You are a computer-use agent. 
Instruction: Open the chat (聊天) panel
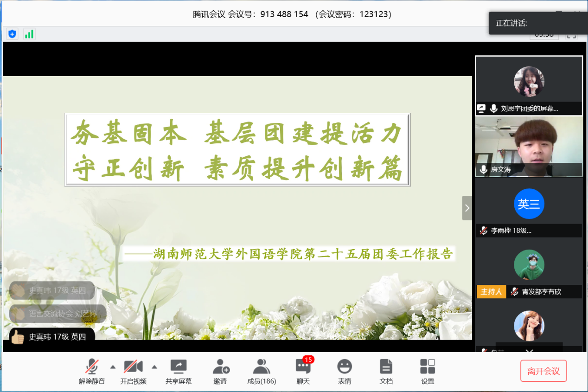click(303, 372)
